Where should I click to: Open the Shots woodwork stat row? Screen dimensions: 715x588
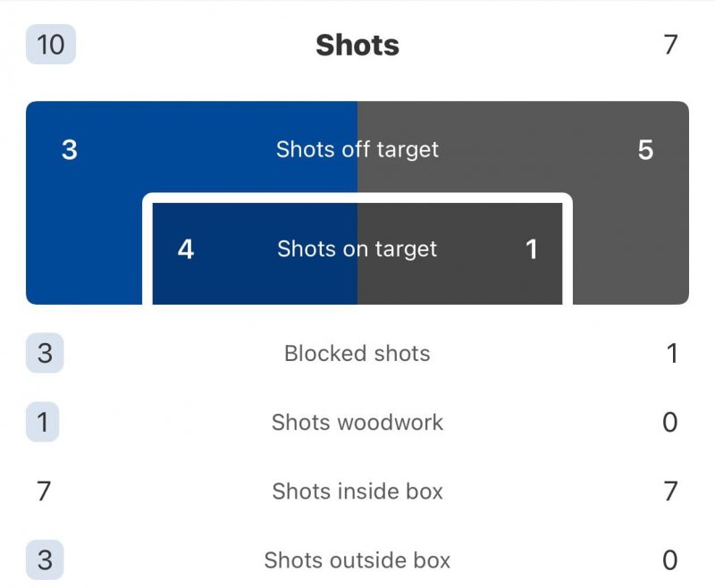coord(357,422)
